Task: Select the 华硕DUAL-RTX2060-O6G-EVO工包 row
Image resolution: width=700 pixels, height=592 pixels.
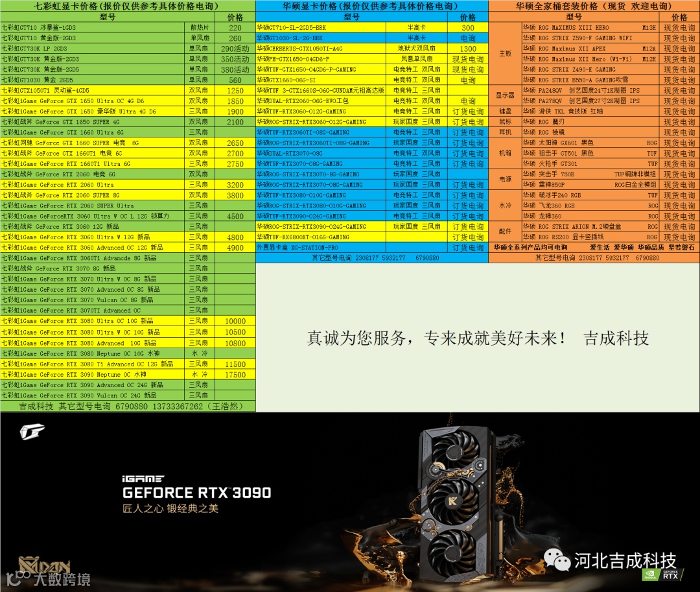Action: click(x=372, y=101)
